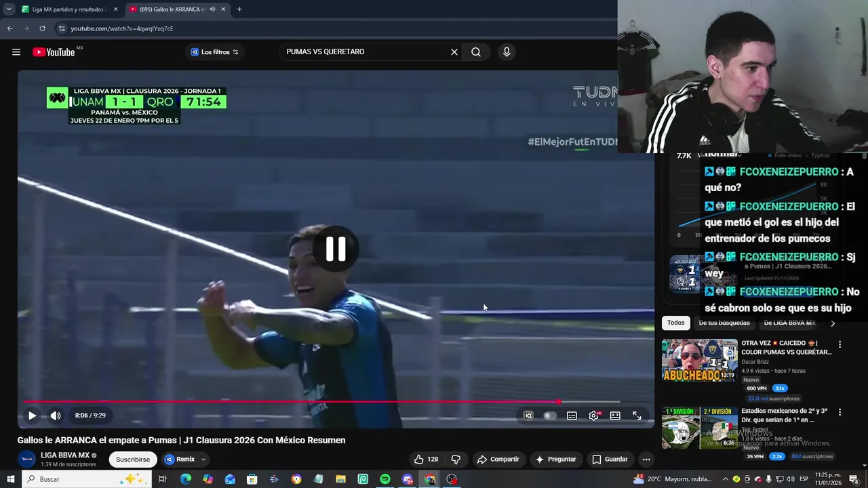Click the search magnifier button
Image resolution: width=868 pixels, height=488 pixels.
click(x=476, y=52)
